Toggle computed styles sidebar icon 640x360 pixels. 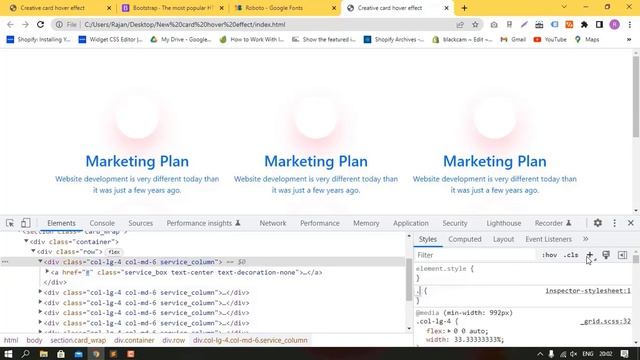[x=622, y=255]
